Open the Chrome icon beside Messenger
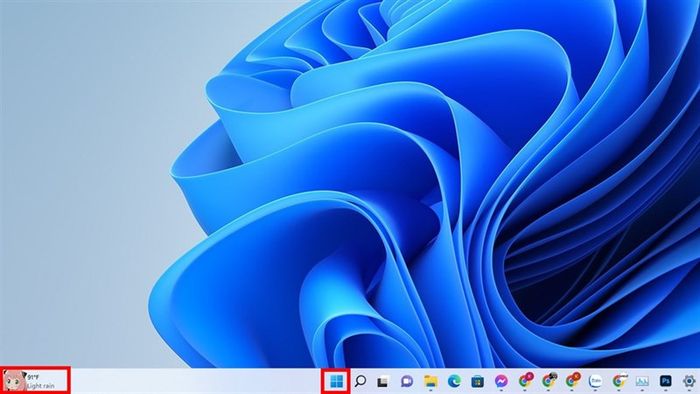The height and width of the screenshot is (394, 700). (x=525, y=381)
